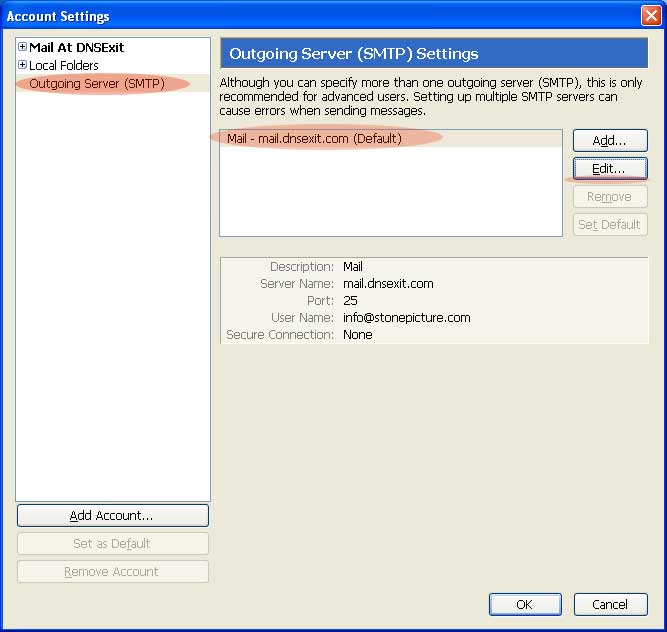
Task: Open Edit... for the selected SMTP server
Action: pos(610,169)
